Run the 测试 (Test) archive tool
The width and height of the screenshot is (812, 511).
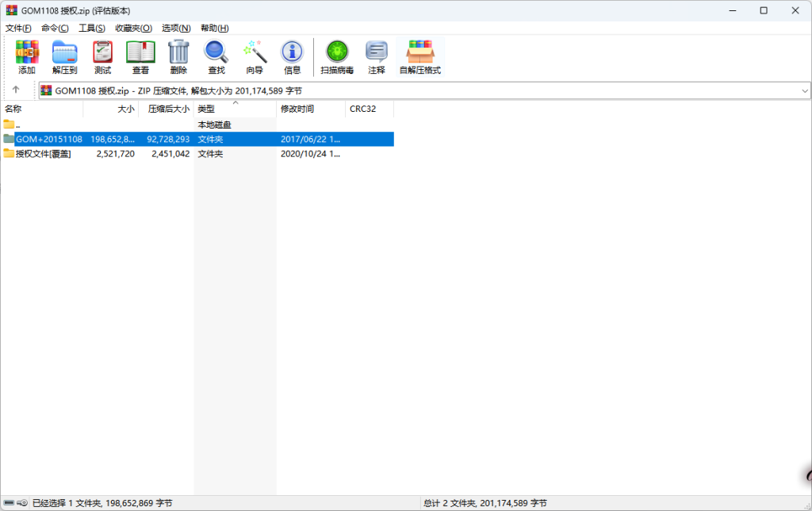point(102,57)
